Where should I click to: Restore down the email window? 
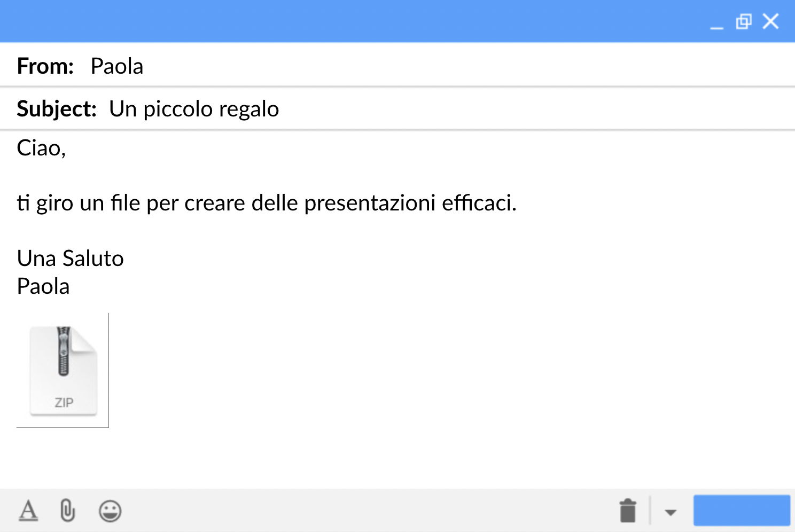point(743,22)
